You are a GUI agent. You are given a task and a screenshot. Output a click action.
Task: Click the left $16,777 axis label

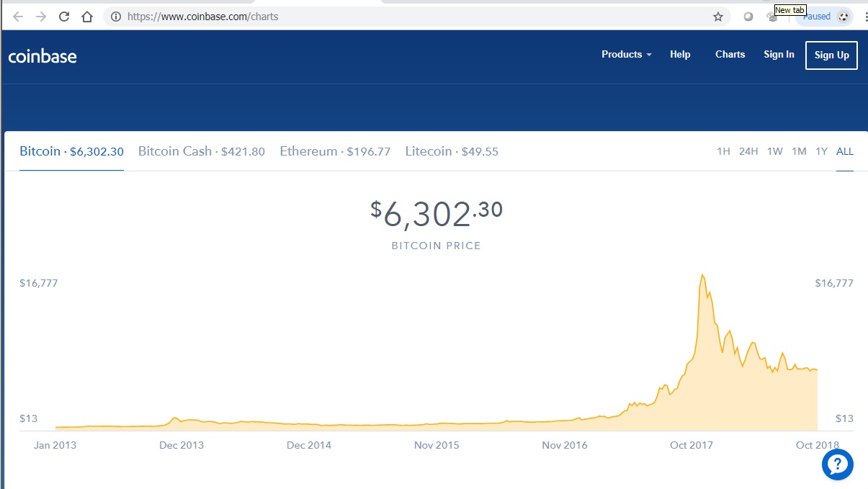point(39,283)
